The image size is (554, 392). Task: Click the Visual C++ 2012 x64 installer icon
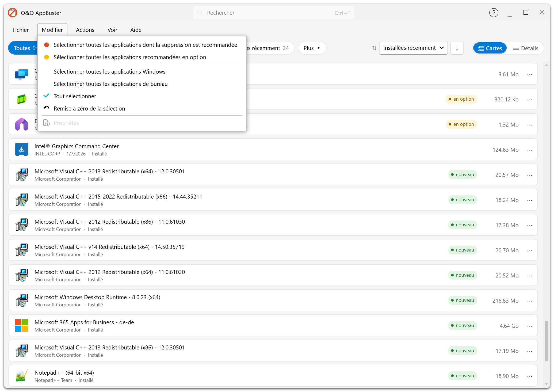click(22, 275)
